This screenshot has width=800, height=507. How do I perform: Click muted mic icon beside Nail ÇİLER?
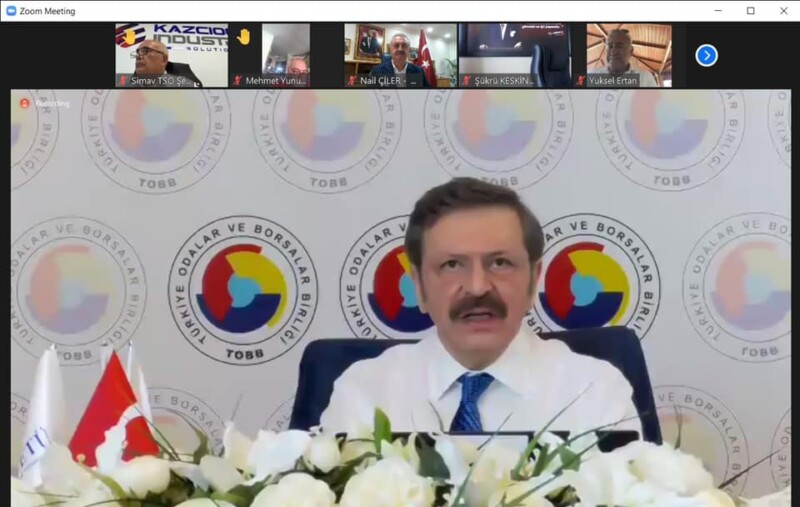click(x=352, y=81)
